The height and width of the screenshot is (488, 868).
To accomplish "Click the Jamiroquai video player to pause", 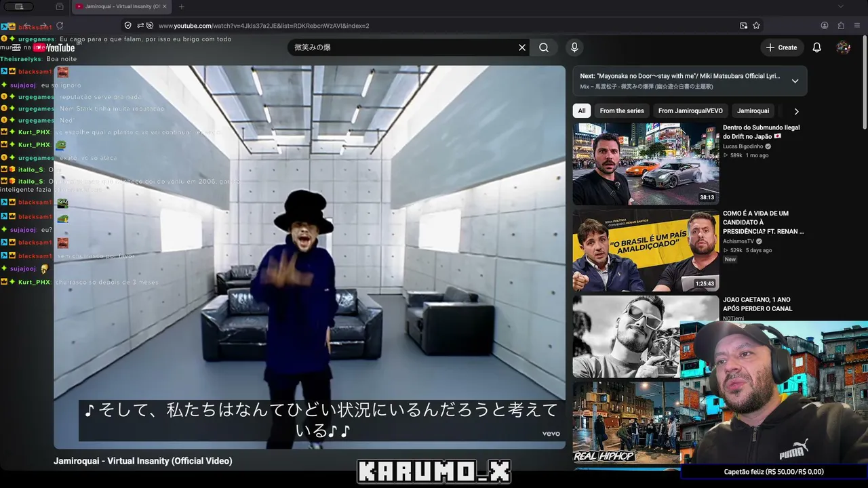I will click(309, 257).
